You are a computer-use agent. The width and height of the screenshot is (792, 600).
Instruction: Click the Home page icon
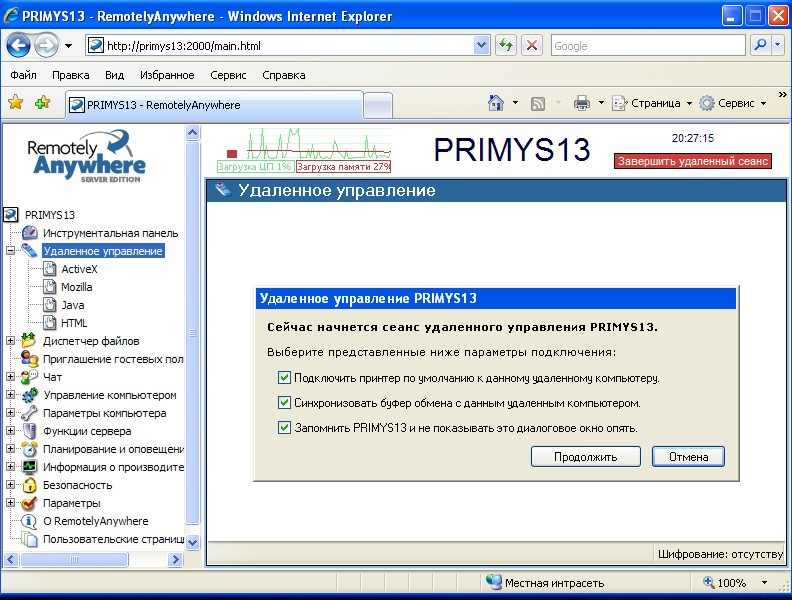coord(496,103)
